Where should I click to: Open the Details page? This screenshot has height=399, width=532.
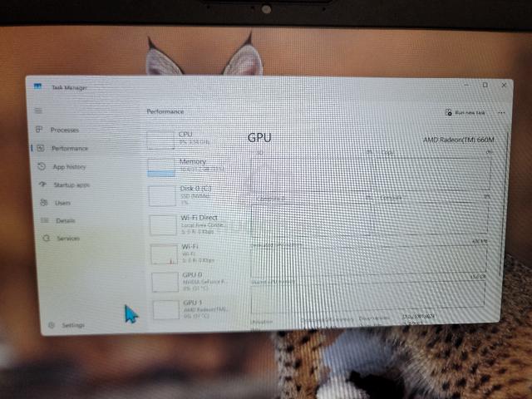58,220
